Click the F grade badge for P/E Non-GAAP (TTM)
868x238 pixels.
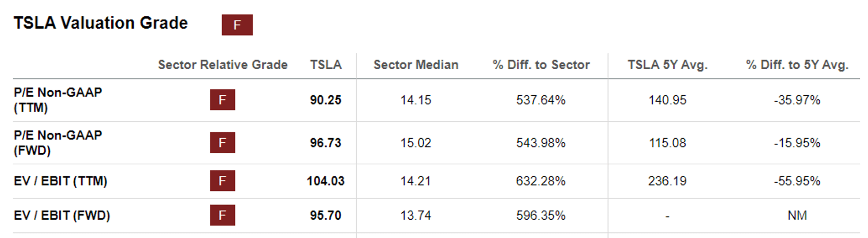coord(222,100)
